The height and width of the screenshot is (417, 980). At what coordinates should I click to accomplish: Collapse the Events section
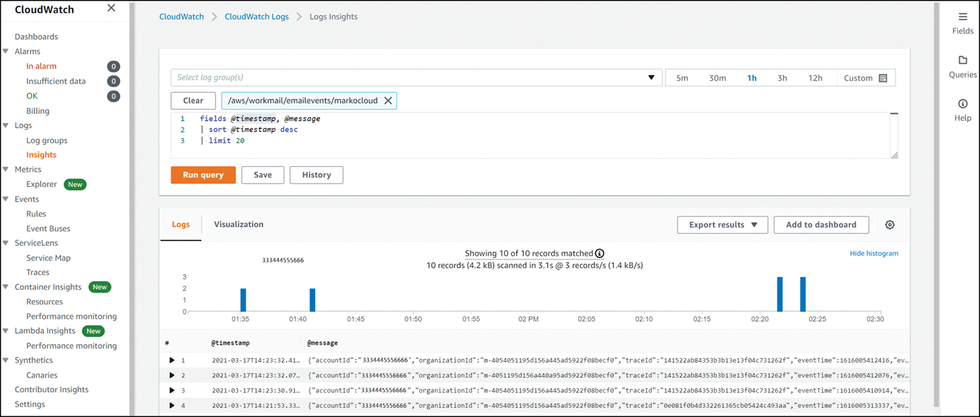point(6,199)
